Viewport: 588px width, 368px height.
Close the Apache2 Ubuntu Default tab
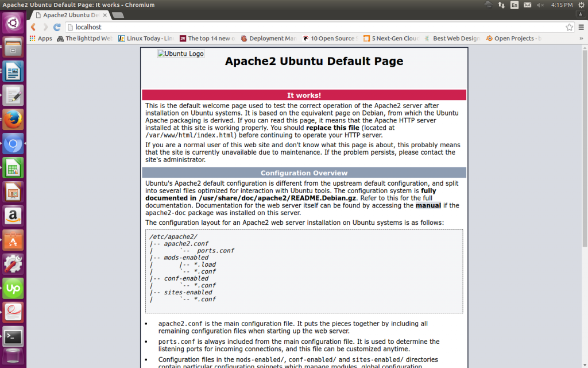click(x=105, y=15)
